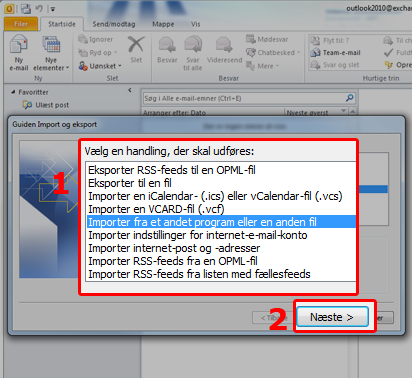Switch to the Send/modtag tab
Screen dimensions: 412x378
[114, 24]
